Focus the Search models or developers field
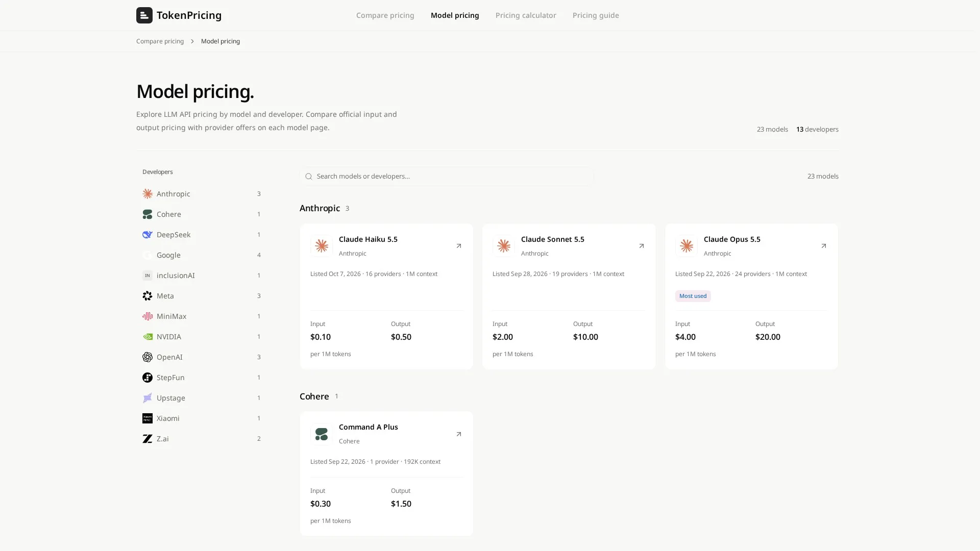 [x=447, y=177]
